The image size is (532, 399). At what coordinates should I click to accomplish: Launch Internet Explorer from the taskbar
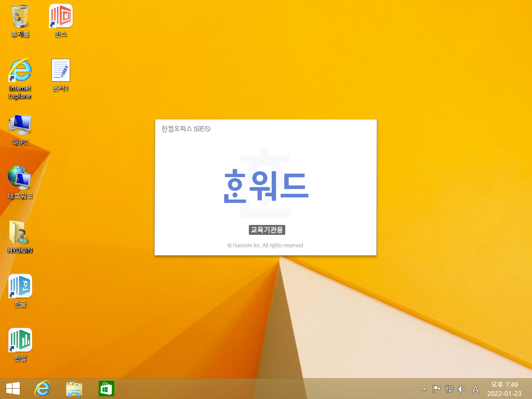coord(42,389)
